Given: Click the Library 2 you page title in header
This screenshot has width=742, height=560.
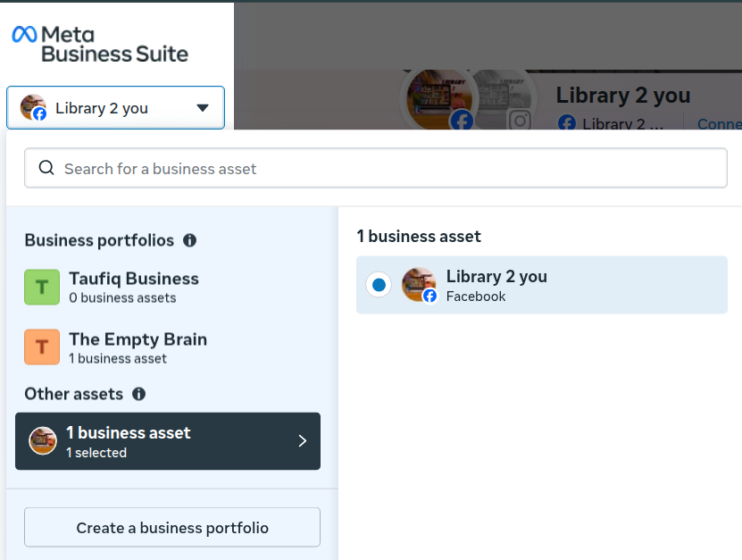Looking at the screenshot, I should point(622,96).
